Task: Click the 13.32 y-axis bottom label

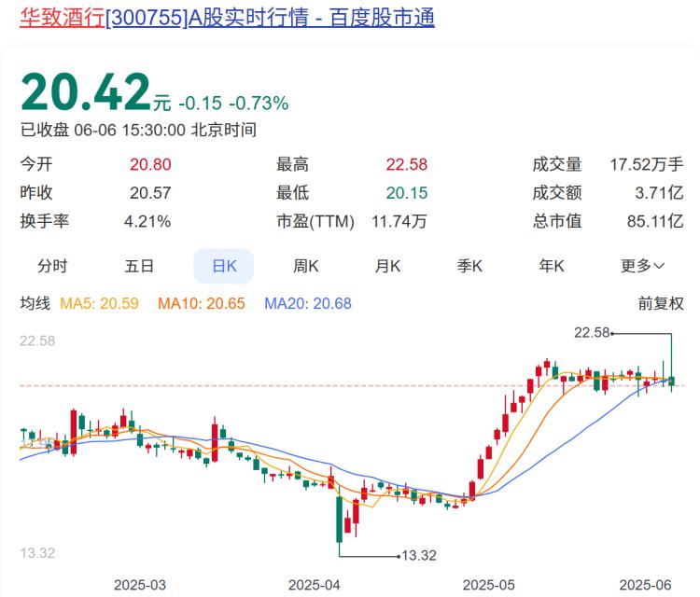Action: click(x=37, y=553)
